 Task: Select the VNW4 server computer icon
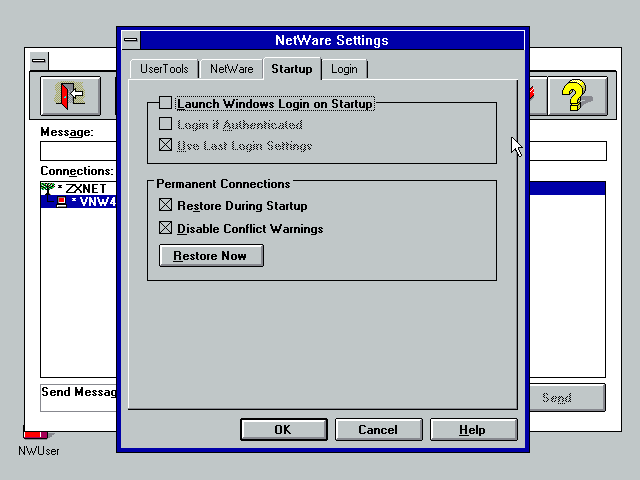[61, 202]
